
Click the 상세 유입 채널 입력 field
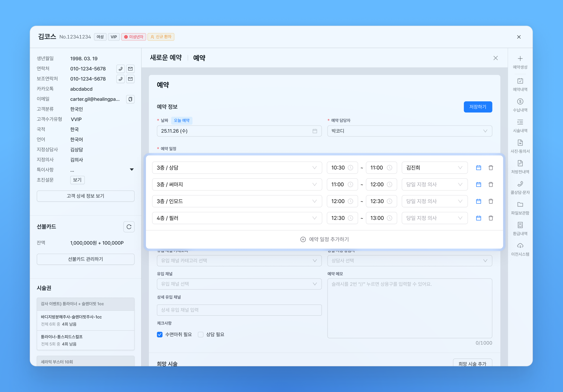pos(239,310)
